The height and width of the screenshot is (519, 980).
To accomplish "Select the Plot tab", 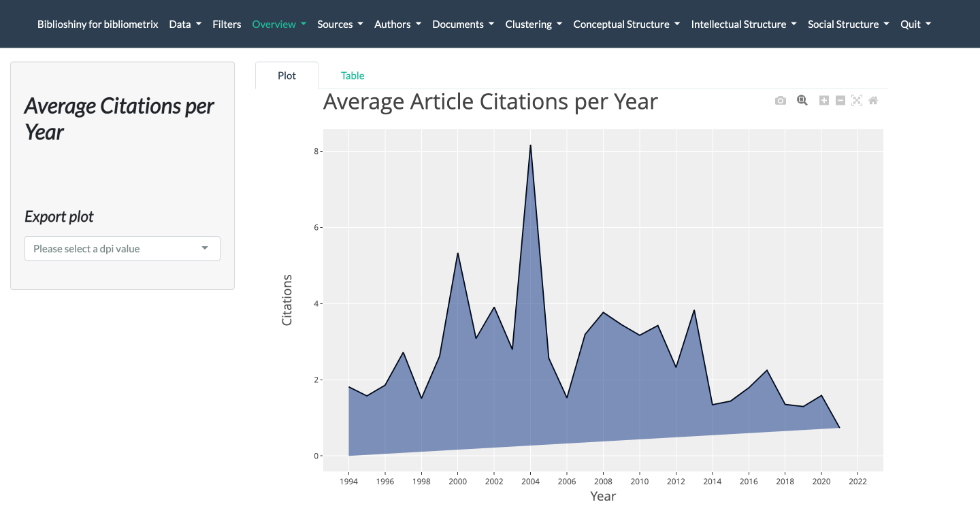I will point(287,76).
